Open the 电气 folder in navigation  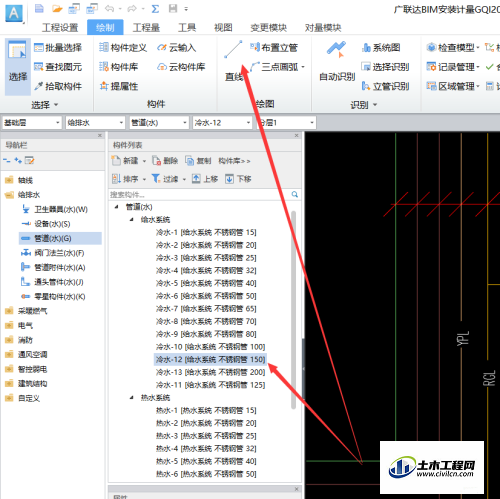19,325
